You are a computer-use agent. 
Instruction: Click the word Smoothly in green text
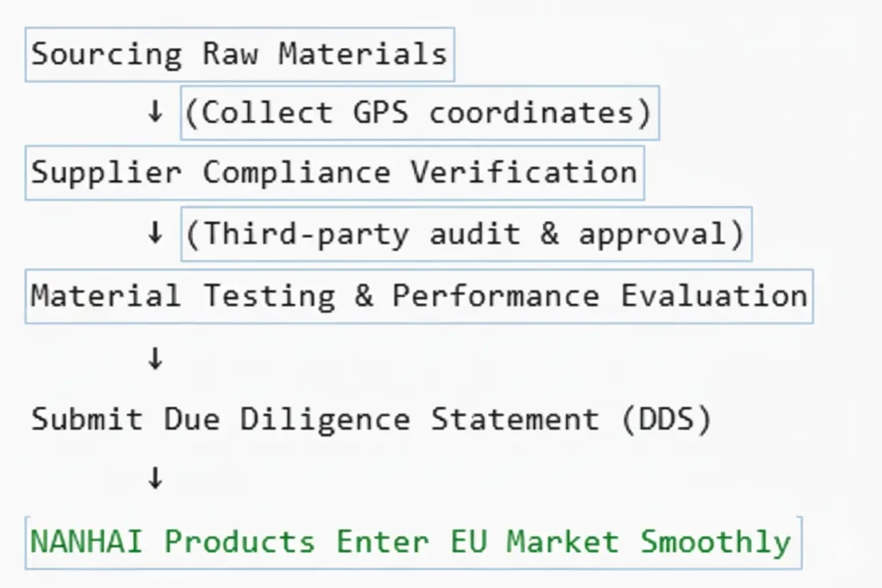pyautogui.click(x=716, y=542)
